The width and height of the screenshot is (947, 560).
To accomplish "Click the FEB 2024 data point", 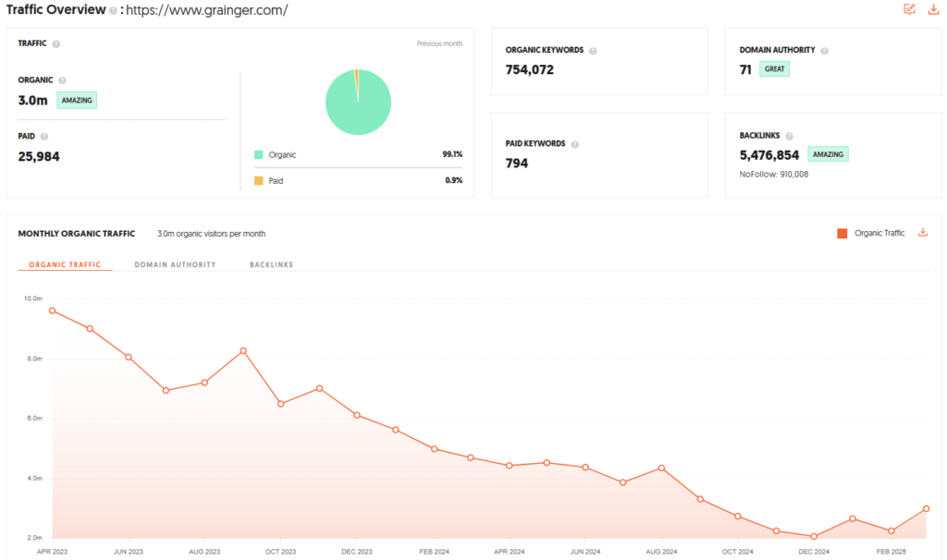I will pyautogui.click(x=435, y=449).
